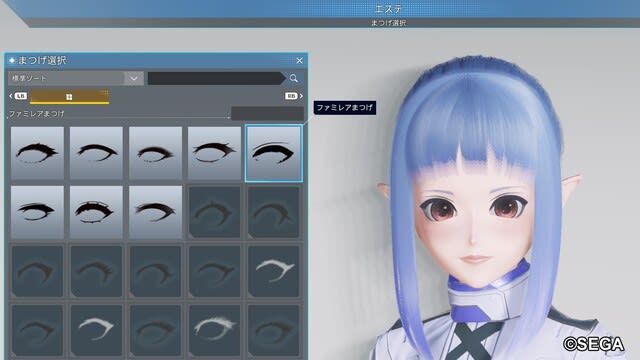Click the magnifying glass search icon
The height and width of the screenshot is (360, 640).
click(293, 78)
